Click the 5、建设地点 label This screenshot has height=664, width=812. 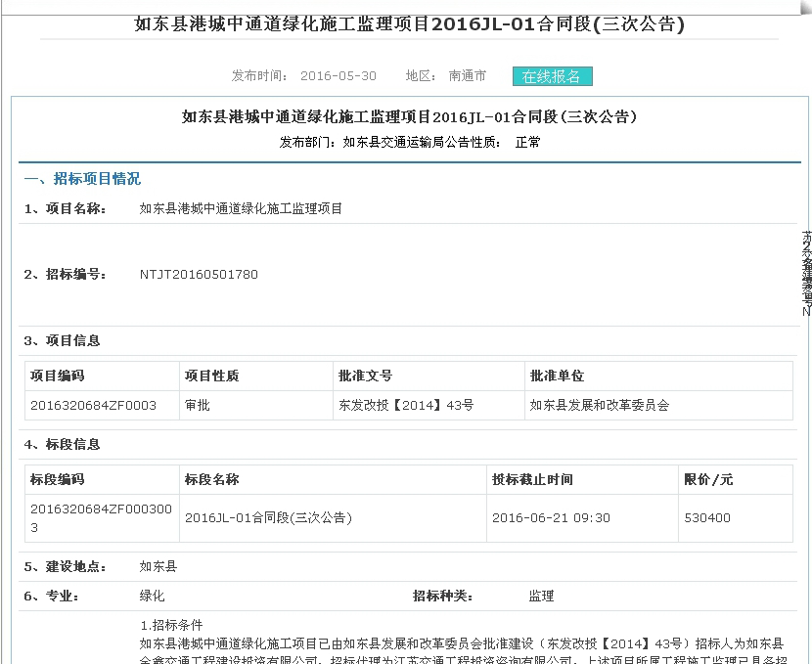click(x=65, y=566)
